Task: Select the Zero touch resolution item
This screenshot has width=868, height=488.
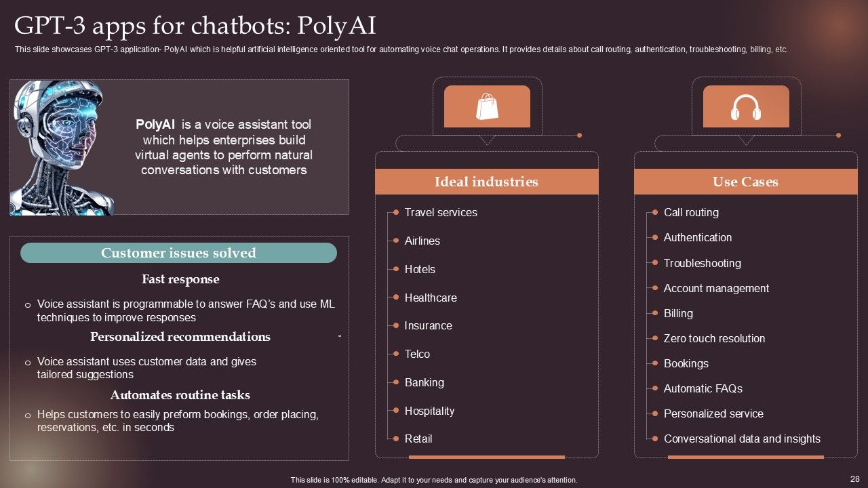Action: [714, 338]
